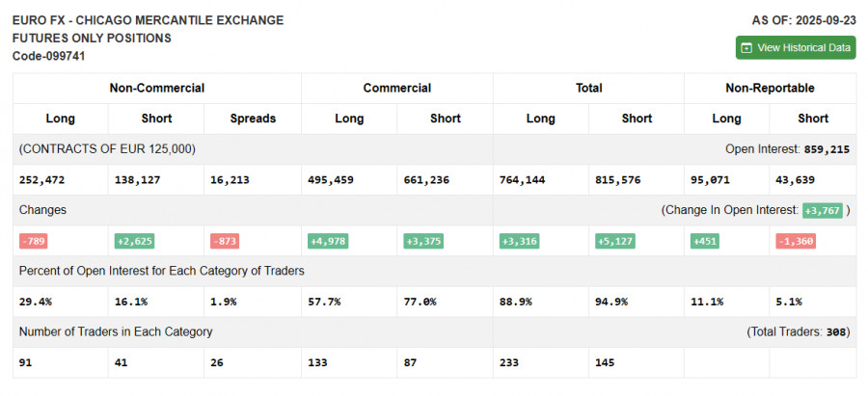Click the green +2,625 change badge
Viewport: 868px width, 396px height.
pyautogui.click(x=135, y=241)
